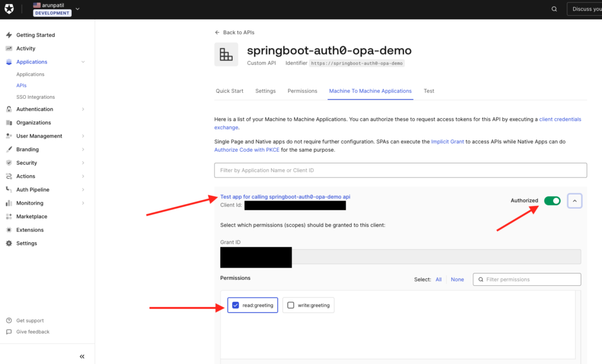602x364 pixels.
Task: Switch to the Permissions tab
Action: click(x=302, y=91)
